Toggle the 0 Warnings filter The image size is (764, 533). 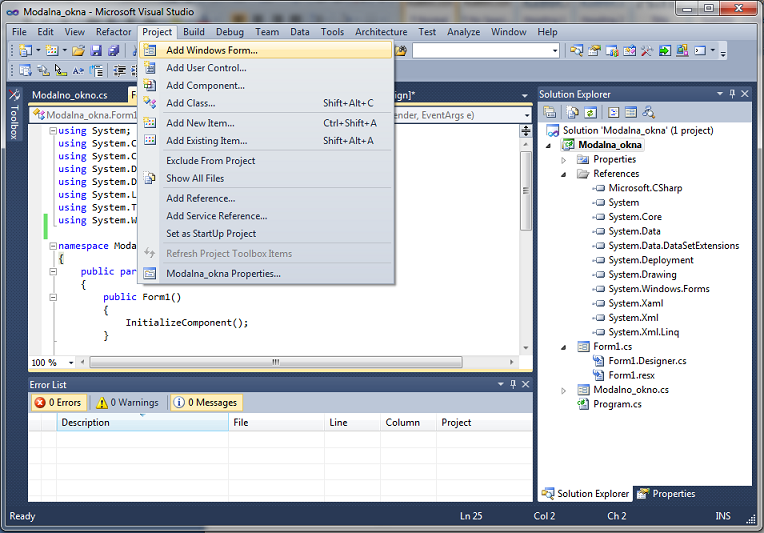coord(127,403)
